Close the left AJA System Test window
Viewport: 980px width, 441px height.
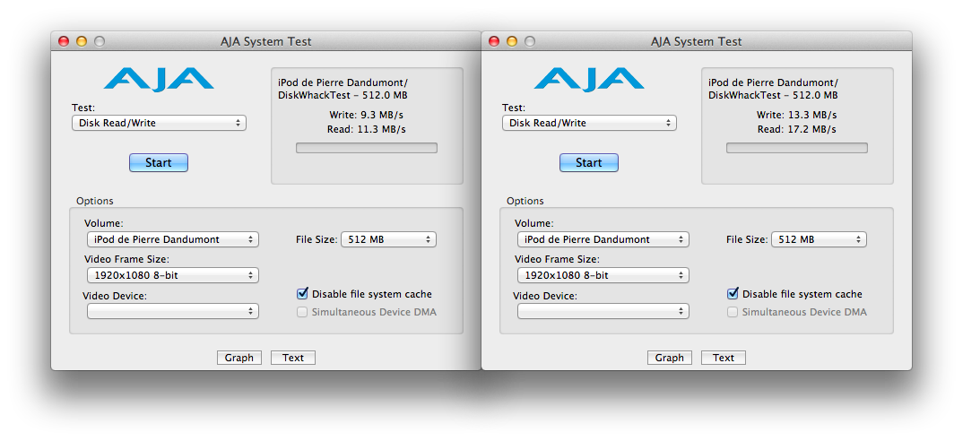pos(64,41)
